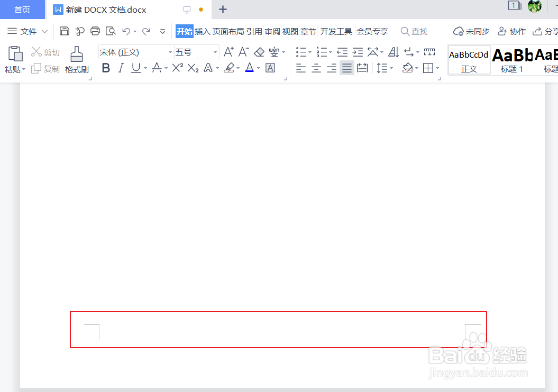Click the numbered list icon
The image size is (558, 392).
click(x=322, y=52)
